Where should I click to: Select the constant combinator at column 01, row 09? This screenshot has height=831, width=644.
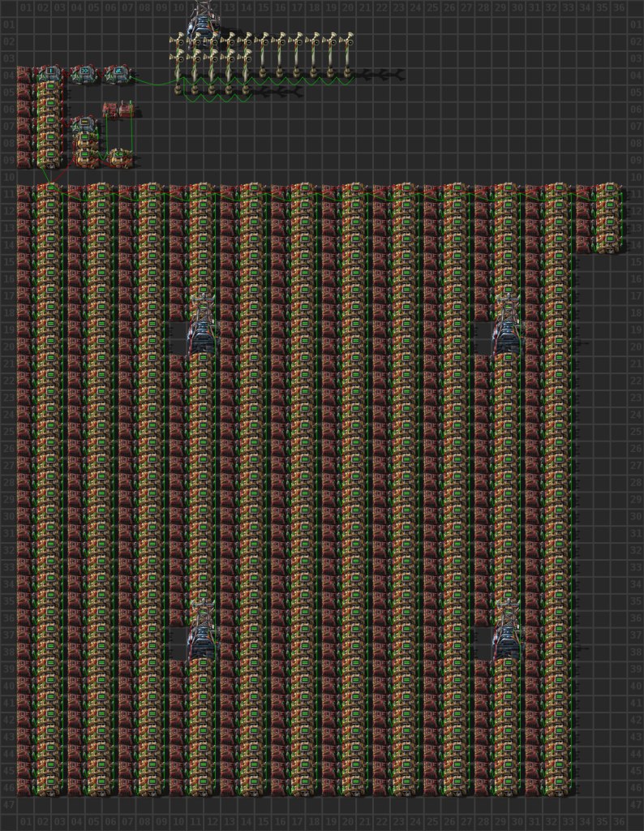coord(25,160)
